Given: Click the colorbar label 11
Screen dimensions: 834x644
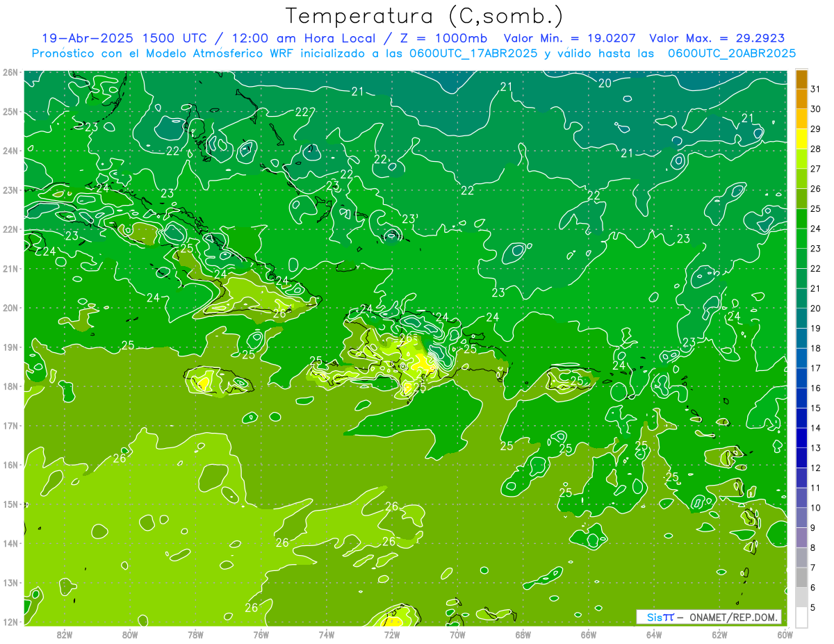Looking at the screenshot, I should (x=815, y=488).
